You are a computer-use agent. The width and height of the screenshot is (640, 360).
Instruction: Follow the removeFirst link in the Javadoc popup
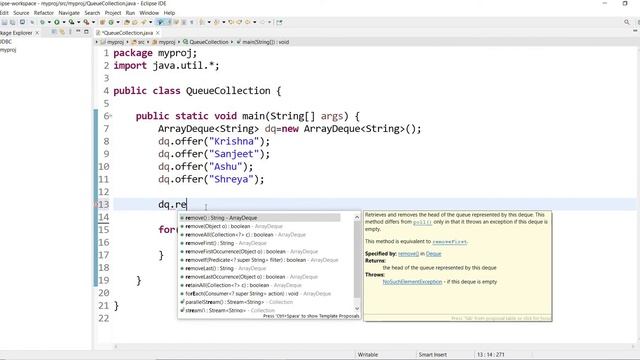pyautogui.click(x=449, y=242)
